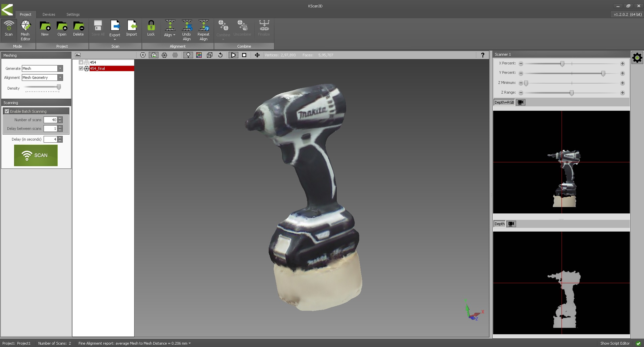Delete the current project
The height and width of the screenshot is (347, 644).
(x=78, y=29)
